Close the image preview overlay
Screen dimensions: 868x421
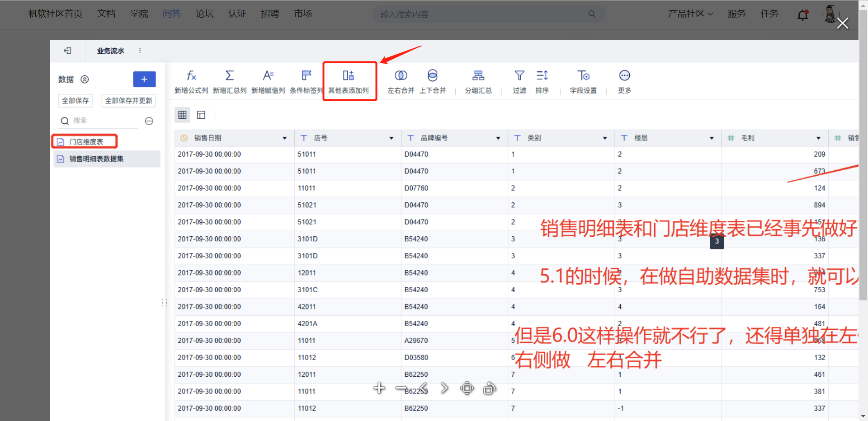pos(843,23)
